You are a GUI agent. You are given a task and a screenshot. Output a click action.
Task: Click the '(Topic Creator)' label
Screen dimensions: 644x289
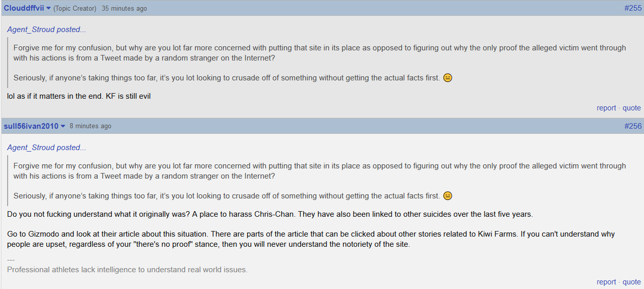pyautogui.click(x=75, y=9)
